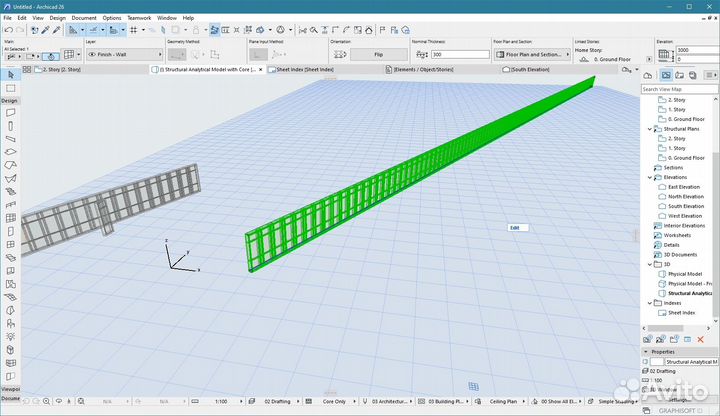Toggle Grid Snap icon
Image resolution: width=720 pixels, height=416 pixels.
click(134, 30)
